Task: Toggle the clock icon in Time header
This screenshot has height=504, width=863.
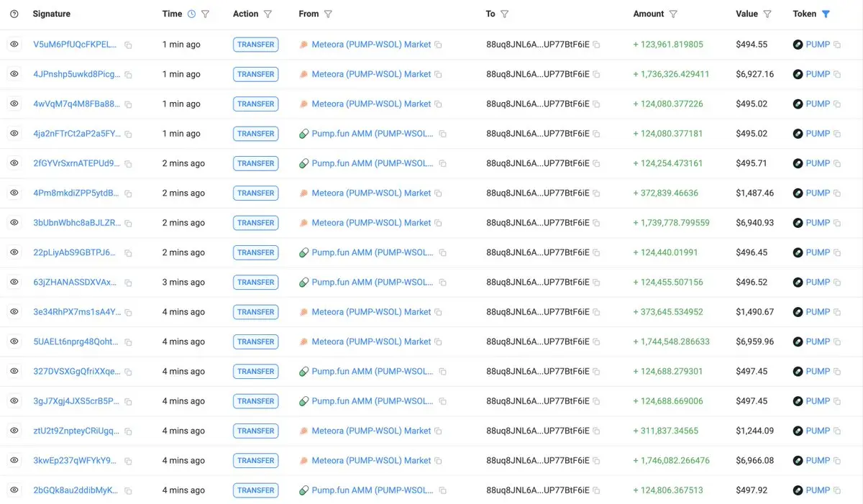Action: [x=191, y=14]
